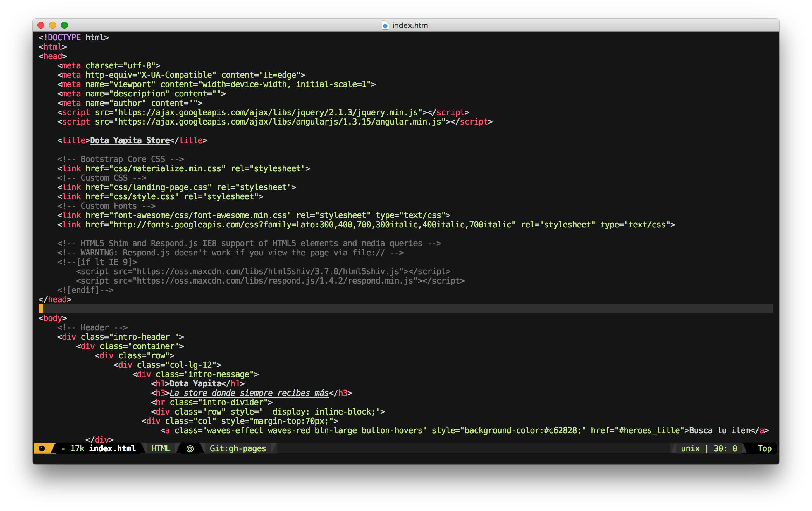Maximize the index.html window with green button
This screenshot has width=812, height=511.
point(64,25)
